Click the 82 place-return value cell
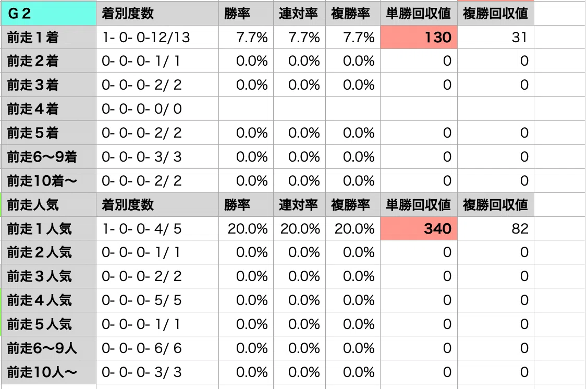 point(496,228)
